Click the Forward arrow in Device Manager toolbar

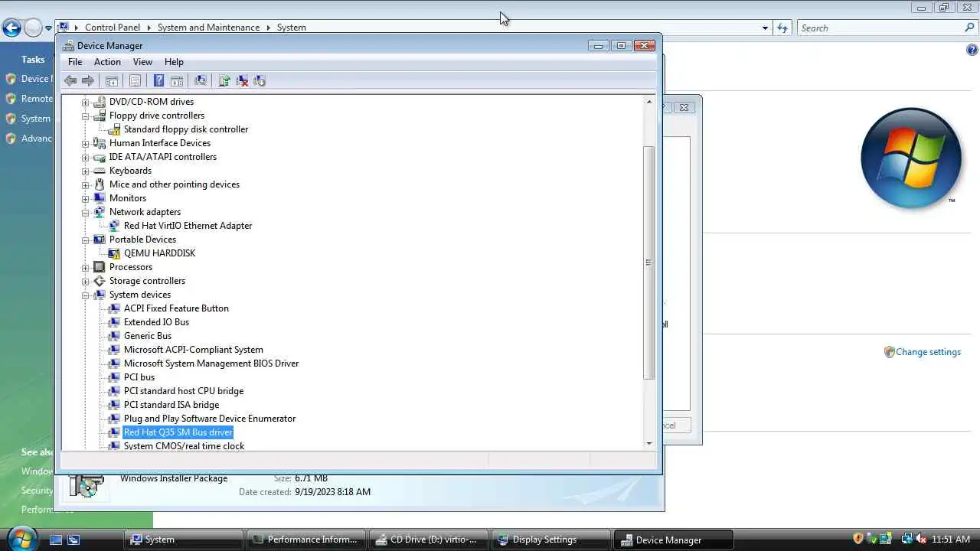point(88,80)
